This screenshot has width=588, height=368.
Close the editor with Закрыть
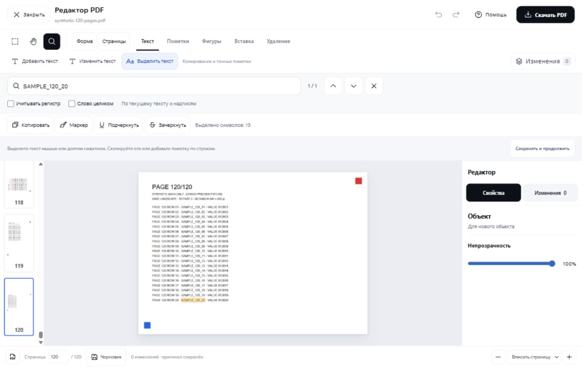click(x=29, y=15)
